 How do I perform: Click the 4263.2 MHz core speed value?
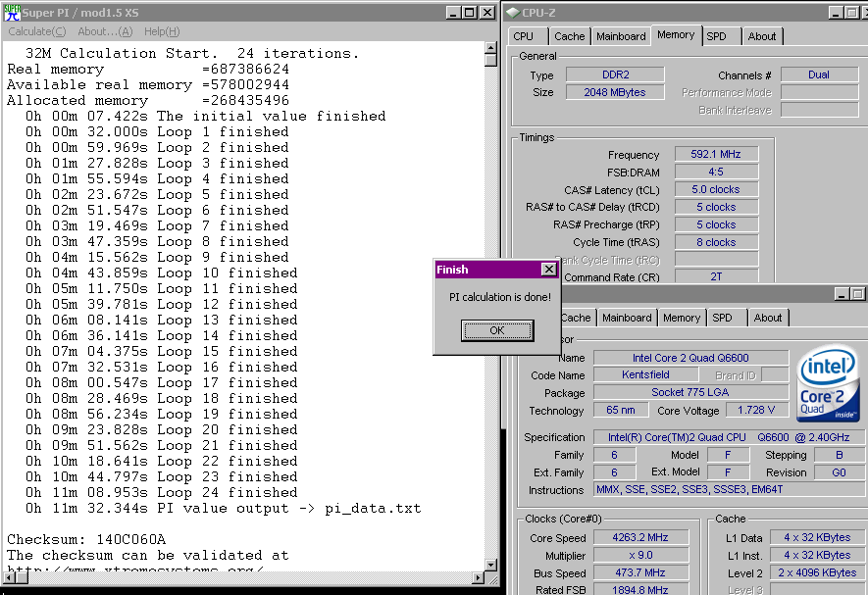pyautogui.click(x=640, y=537)
